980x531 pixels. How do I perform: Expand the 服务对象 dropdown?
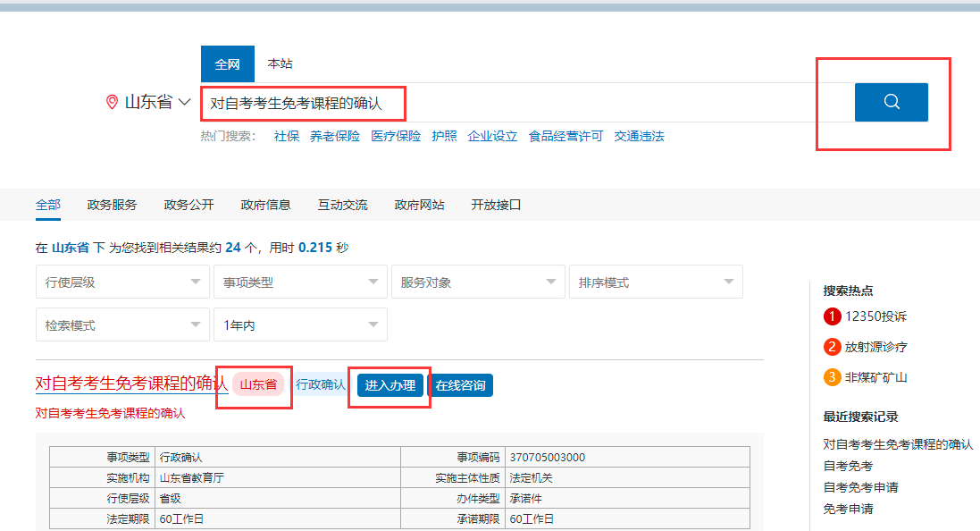point(477,282)
